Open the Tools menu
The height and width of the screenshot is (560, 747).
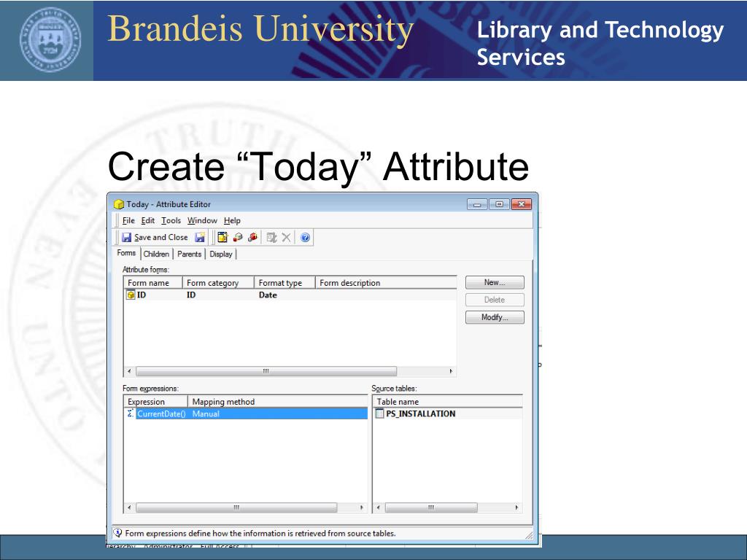tap(171, 220)
